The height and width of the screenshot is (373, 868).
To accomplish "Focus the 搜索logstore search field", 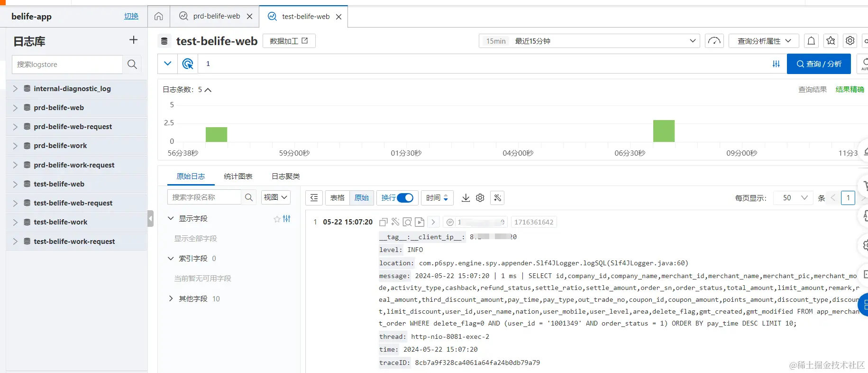I will 67,65.
